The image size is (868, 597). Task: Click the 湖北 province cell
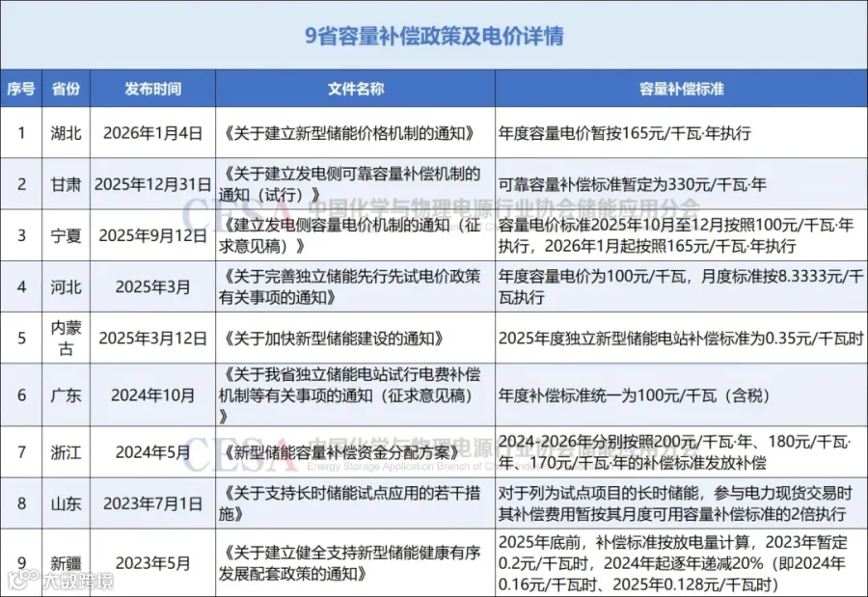coord(66,133)
